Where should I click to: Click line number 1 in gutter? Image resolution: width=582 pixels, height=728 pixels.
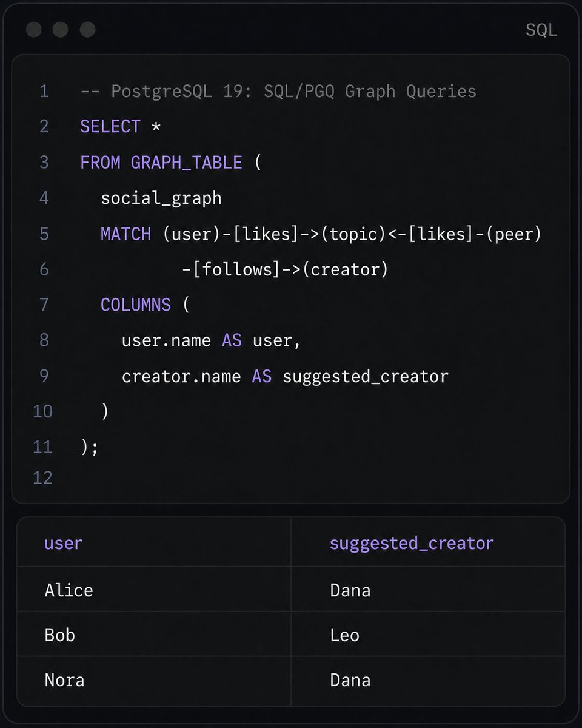pos(44,91)
